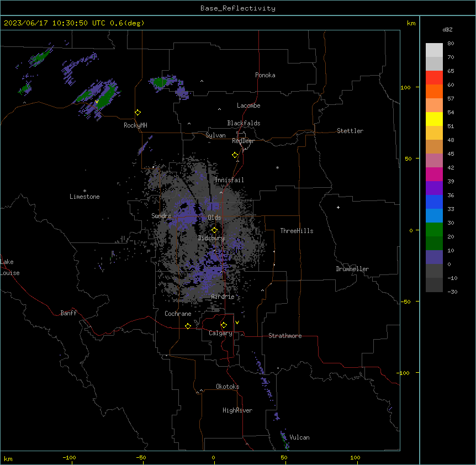Click the Calgary city label
The width and height of the screenshot is (476, 465).
pyautogui.click(x=220, y=333)
